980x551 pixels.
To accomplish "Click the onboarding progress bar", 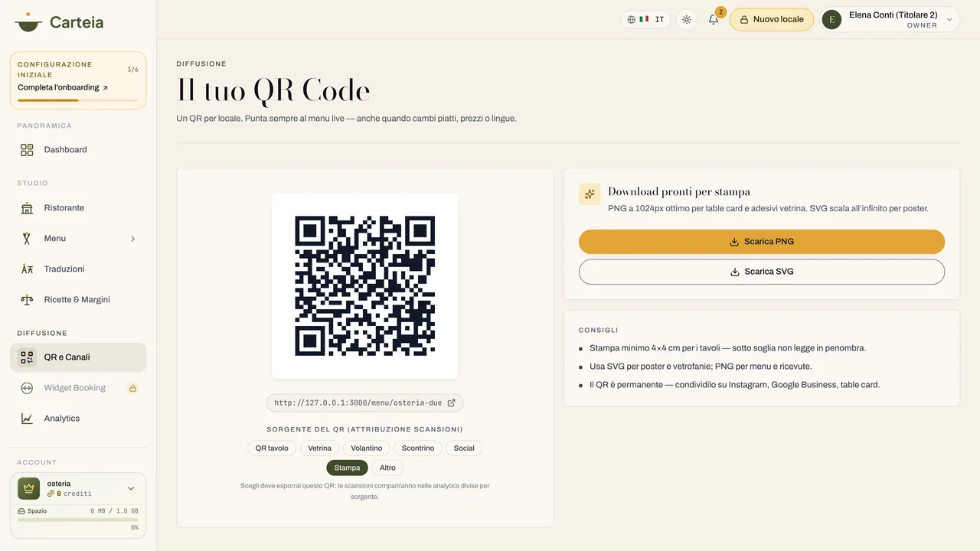I will click(78, 100).
